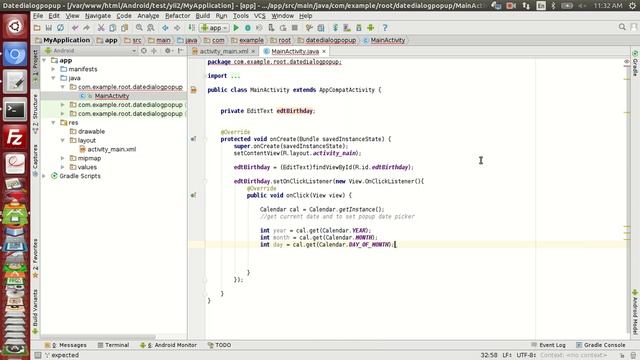The image size is (640, 360).
Task: Open FileZilla from the Ubuntu dock
Action: pos(15,137)
